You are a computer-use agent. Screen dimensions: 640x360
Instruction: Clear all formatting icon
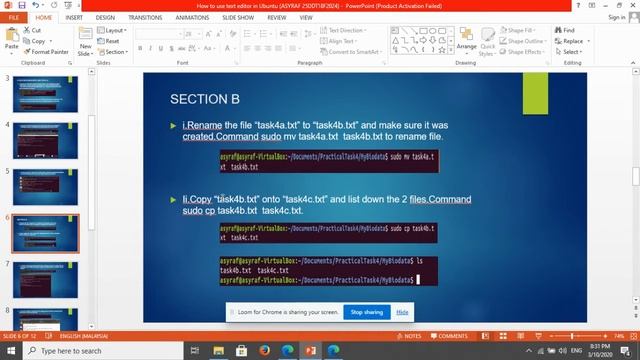pyautogui.click(x=233, y=34)
